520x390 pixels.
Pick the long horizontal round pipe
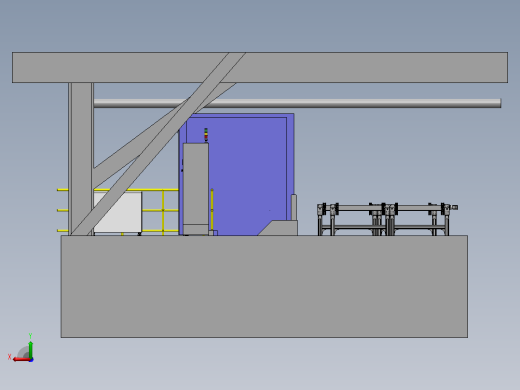297,103
